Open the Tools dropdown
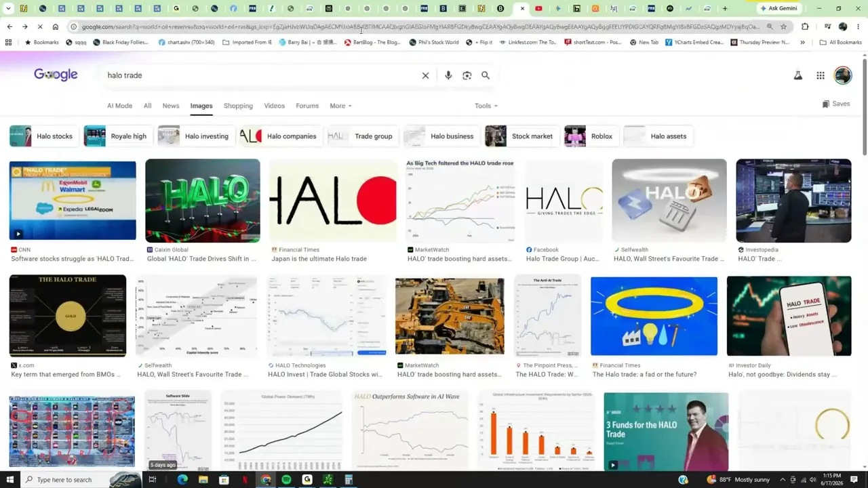Screen dimensions: 868x488 tap(486, 106)
